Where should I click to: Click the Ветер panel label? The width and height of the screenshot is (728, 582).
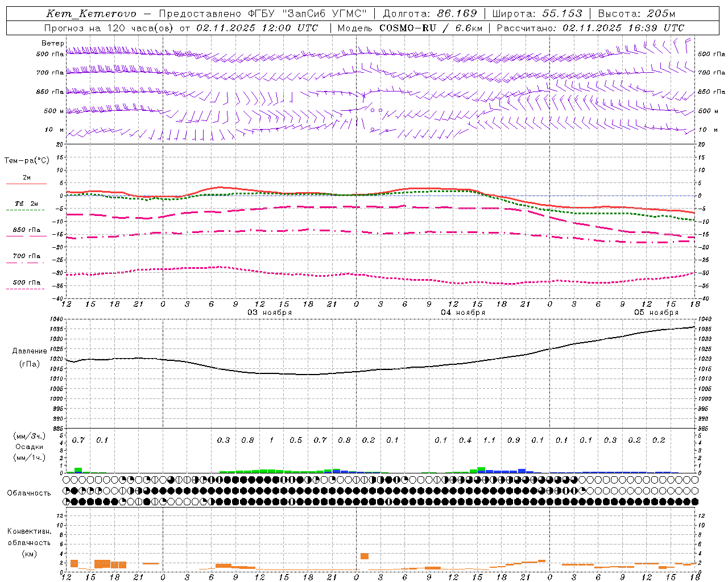(53, 43)
